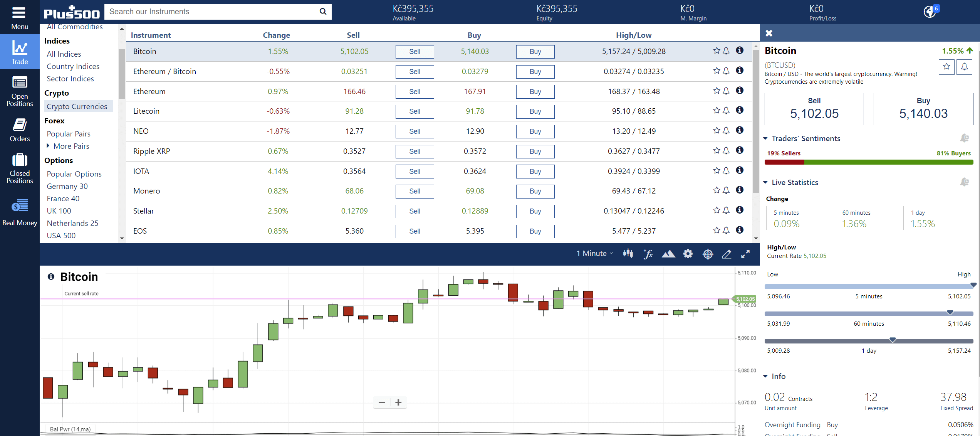Sort by the Change column header
This screenshot has width=980, height=436.
coord(276,35)
